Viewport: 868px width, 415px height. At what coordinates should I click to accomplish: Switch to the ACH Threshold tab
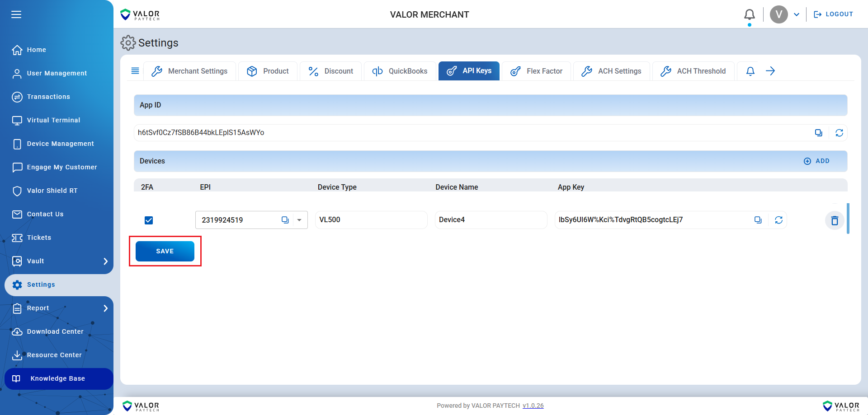(693, 71)
